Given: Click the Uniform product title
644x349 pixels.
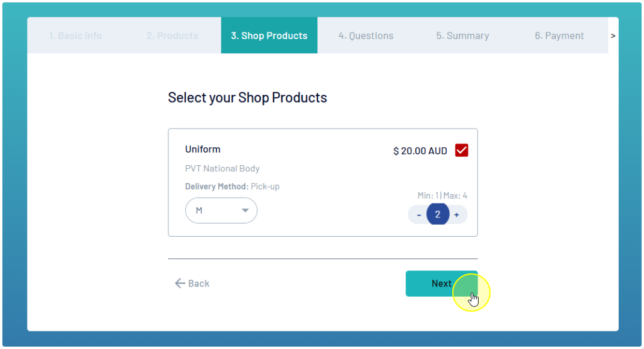Looking at the screenshot, I should [203, 150].
